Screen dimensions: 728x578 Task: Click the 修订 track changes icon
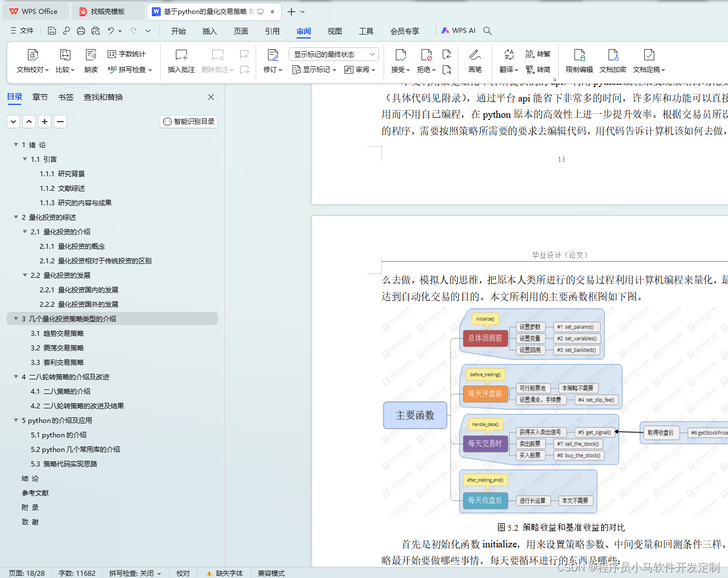[273, 55]
